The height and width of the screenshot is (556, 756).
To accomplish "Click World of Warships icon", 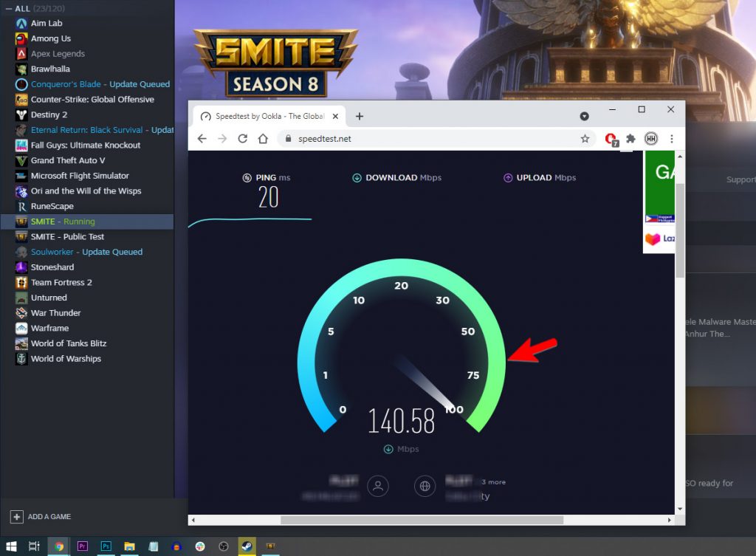I will (x=21, y=359).
